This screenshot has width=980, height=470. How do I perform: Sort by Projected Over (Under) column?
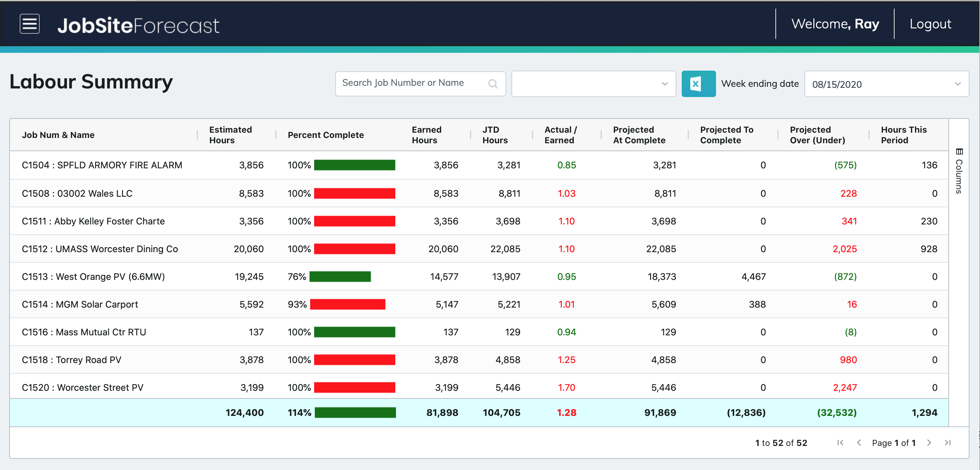coord(817,135)
